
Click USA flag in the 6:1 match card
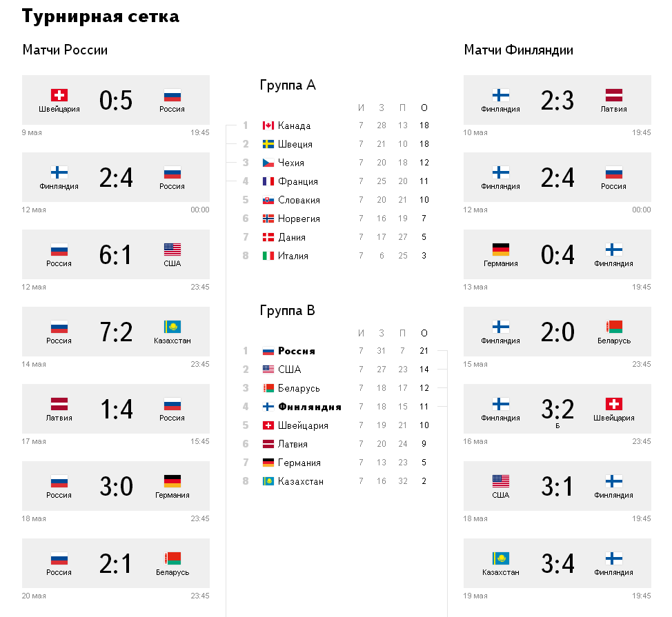tap(172, 250)
